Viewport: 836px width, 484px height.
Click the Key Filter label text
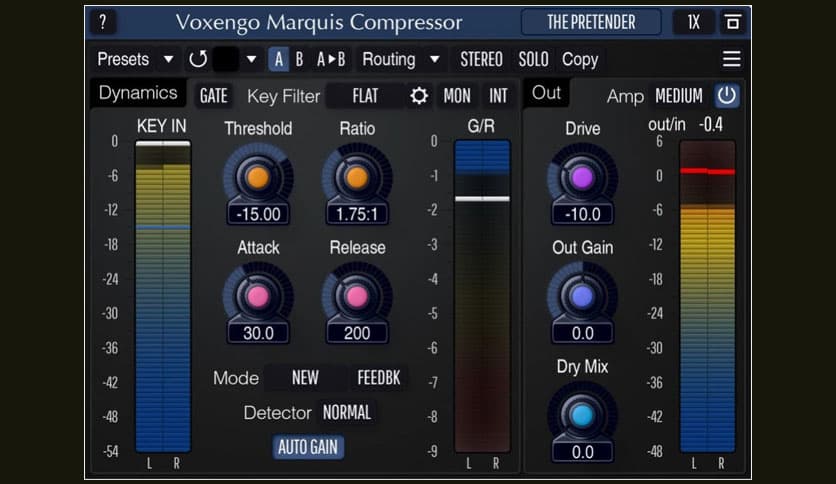(x=283, y=96)
